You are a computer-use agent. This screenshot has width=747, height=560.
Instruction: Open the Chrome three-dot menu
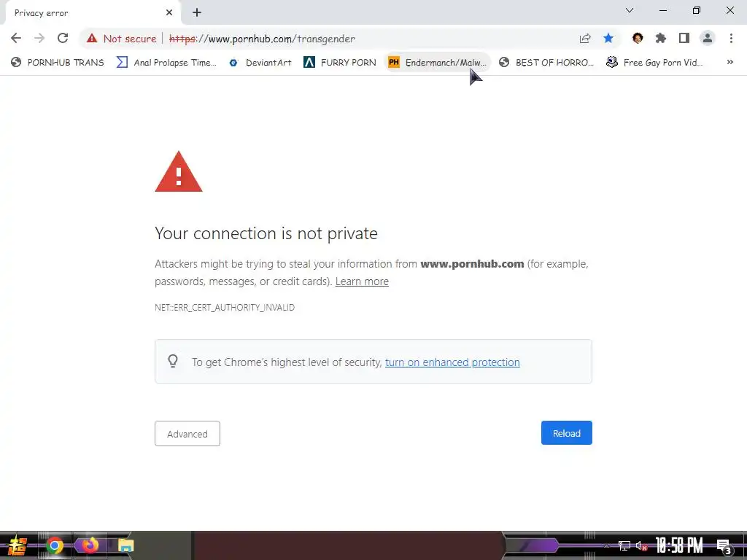[731, 38]
